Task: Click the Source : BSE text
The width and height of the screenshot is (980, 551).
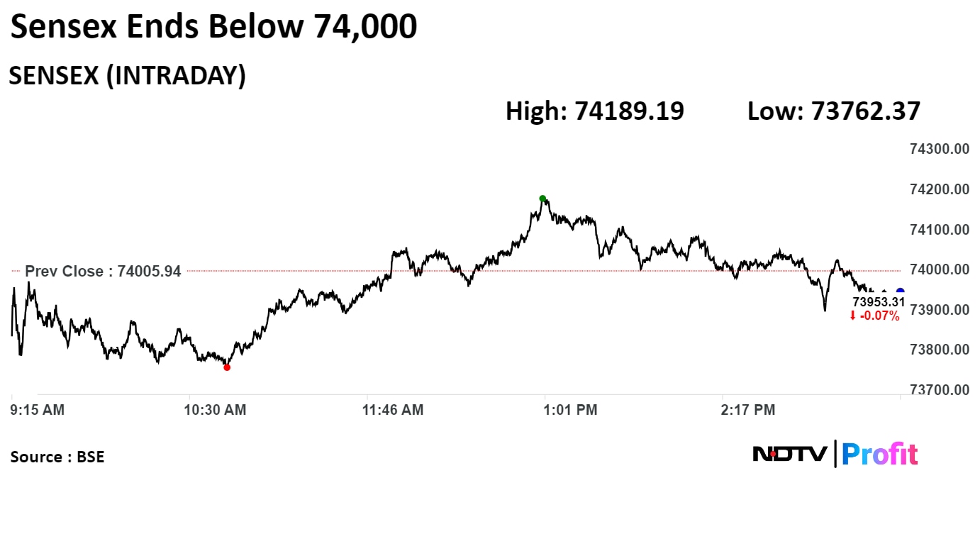Action: click(x=57, y=457)
